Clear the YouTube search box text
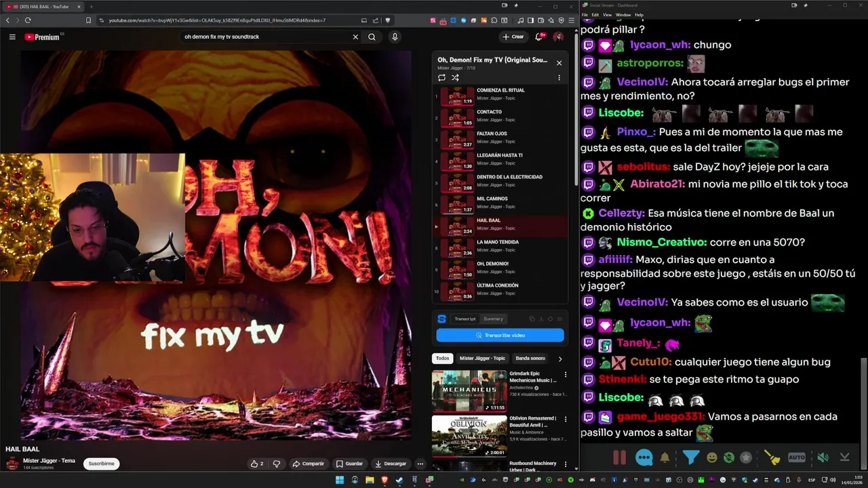The width and height of the screenshot is (868, 488). click(355, 37)
